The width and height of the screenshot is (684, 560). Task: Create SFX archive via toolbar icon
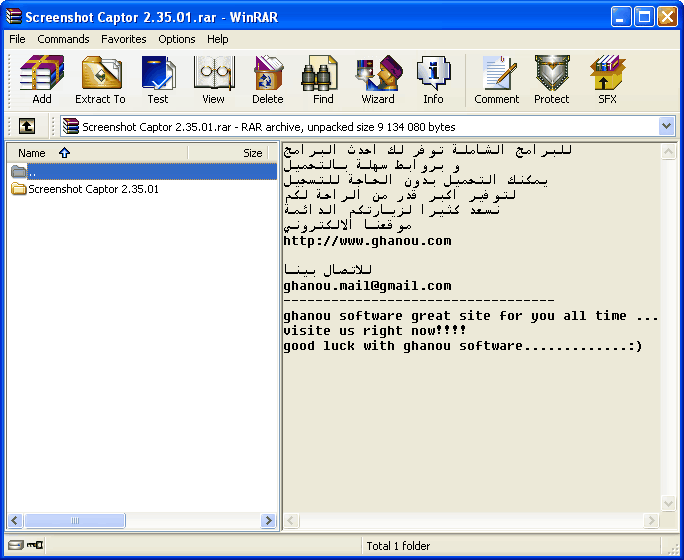coord(607,79)
